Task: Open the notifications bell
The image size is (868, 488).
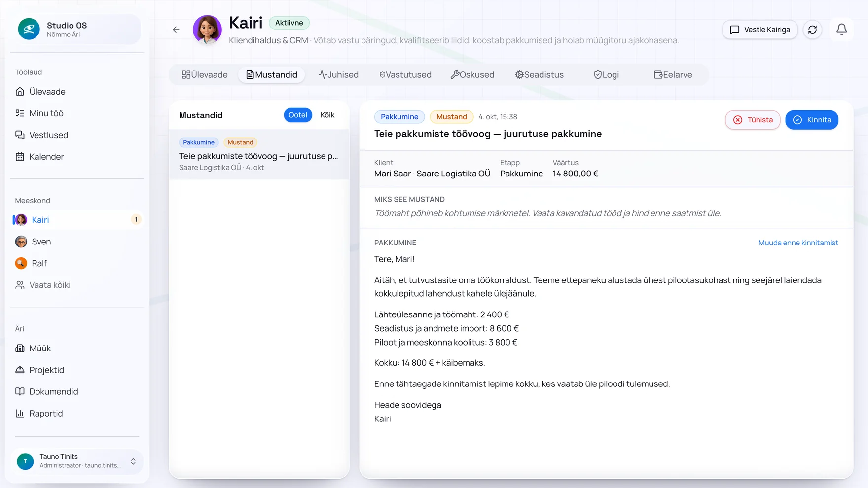Action: (x=841, y=30)
